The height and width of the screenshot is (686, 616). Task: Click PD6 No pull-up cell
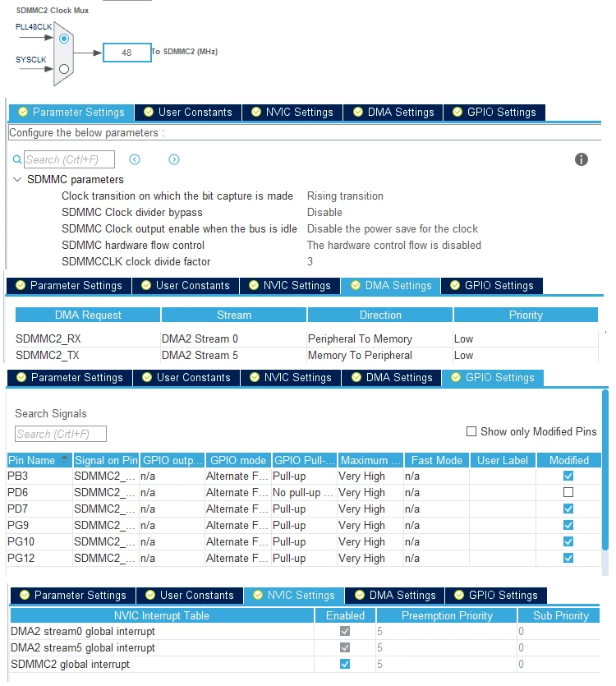pos(304,493)
